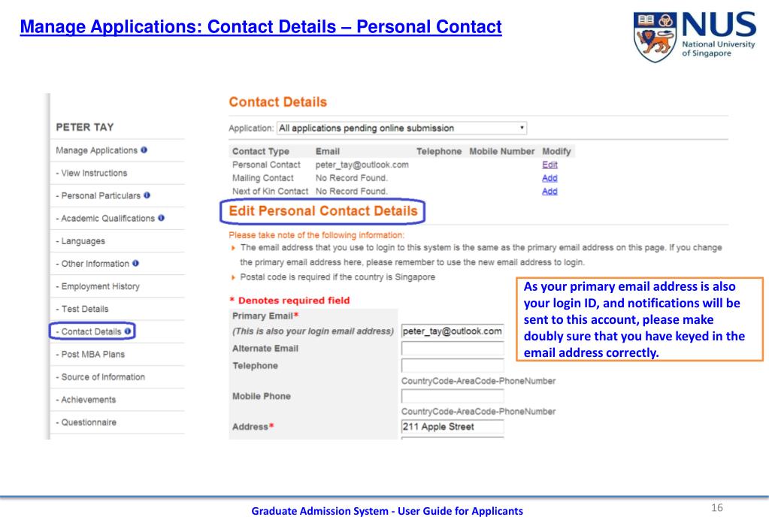769x532 pixels.
Task: Click the Postal code note about Singapore
Action: click(x=338, y=277)
